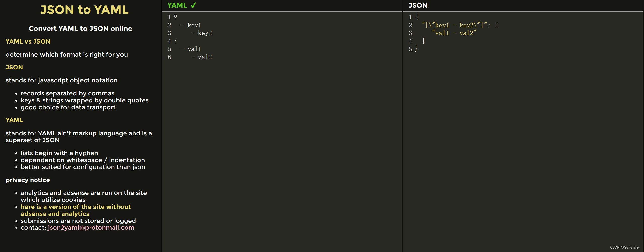Click the privacy notice heading
The width and height of the screenshot is (644, 252).
pyautogui.click(x=28, y=180)
